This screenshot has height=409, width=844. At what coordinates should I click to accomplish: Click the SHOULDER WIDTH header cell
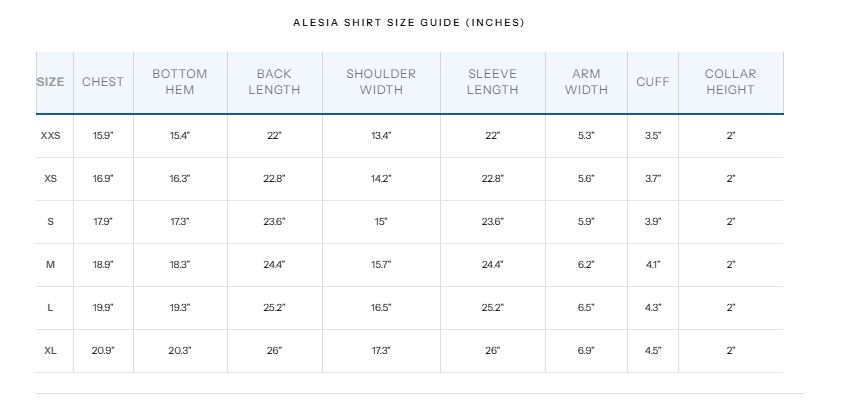[x=381, y=82]
